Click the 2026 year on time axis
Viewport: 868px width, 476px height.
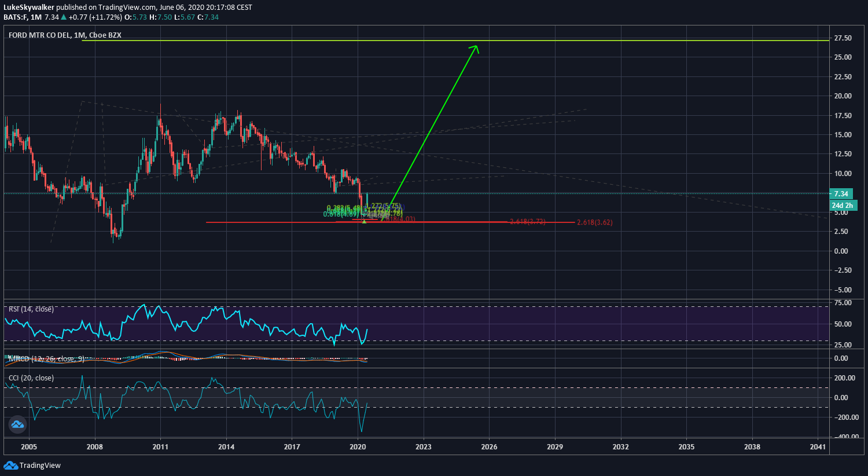pyautogui.click(x=490, y=447)
